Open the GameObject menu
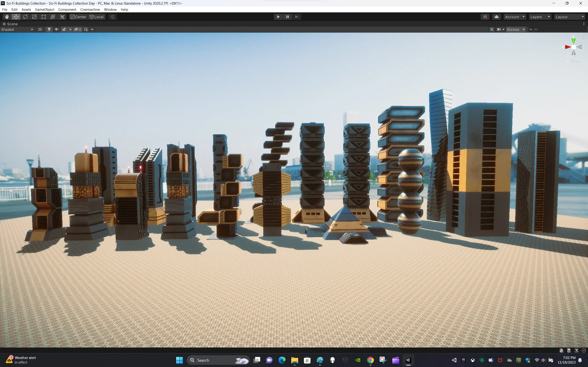Screen dimensions: 588x367 [45, 9]
